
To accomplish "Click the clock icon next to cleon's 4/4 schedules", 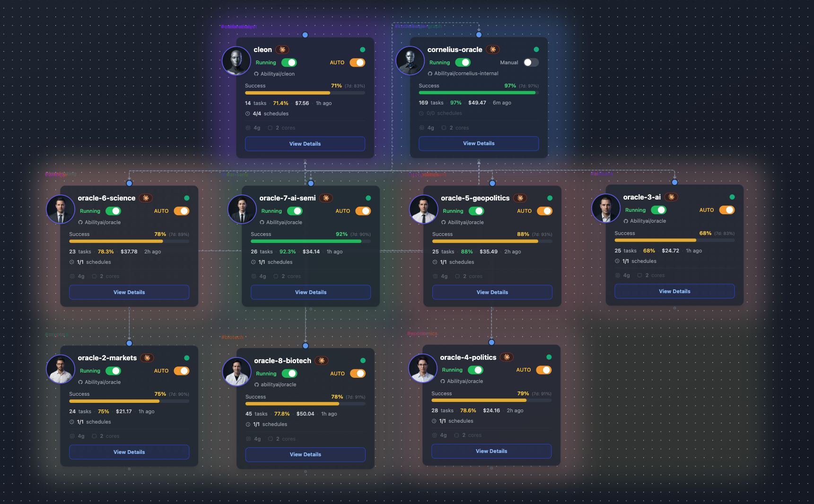I will click(248, 113).
